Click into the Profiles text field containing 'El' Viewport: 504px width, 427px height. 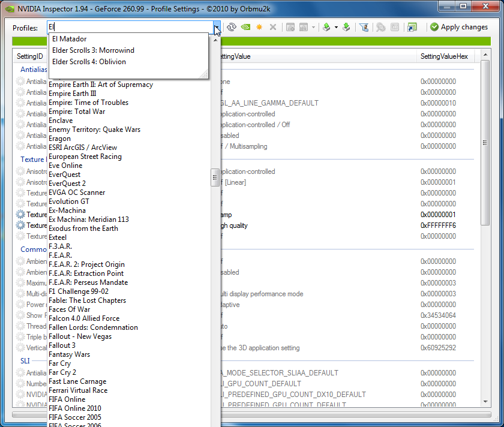(130, 28)
